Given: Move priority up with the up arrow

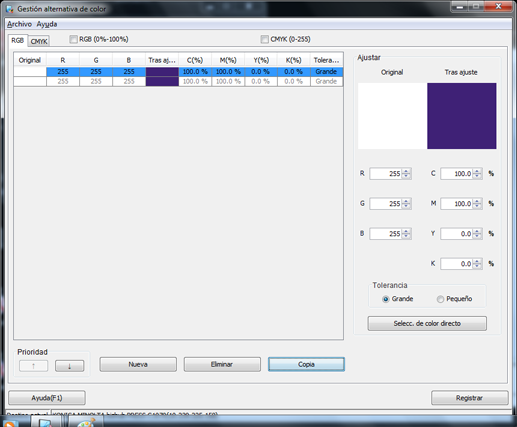Looking at the screenshot, I should point(33,366).
